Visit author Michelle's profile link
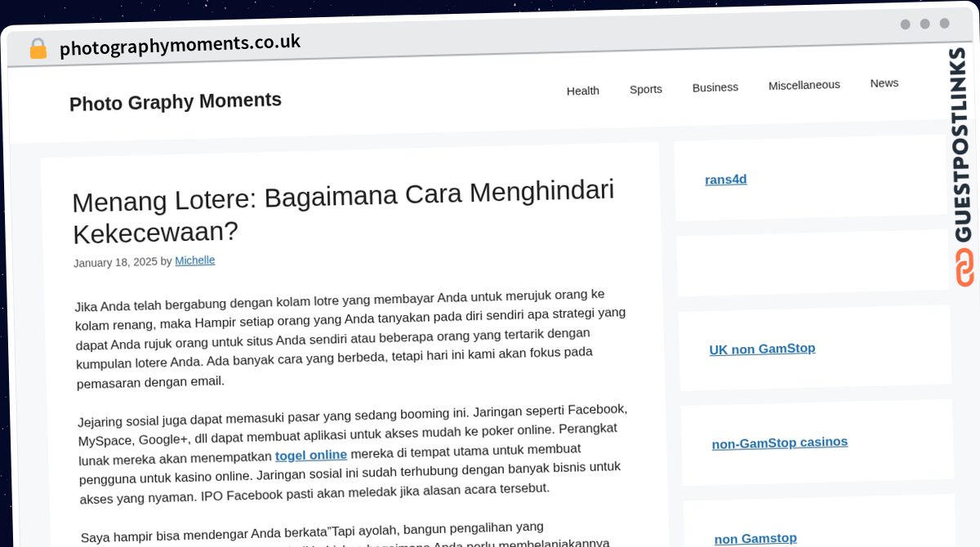980x547 pixels. [194, 260]
